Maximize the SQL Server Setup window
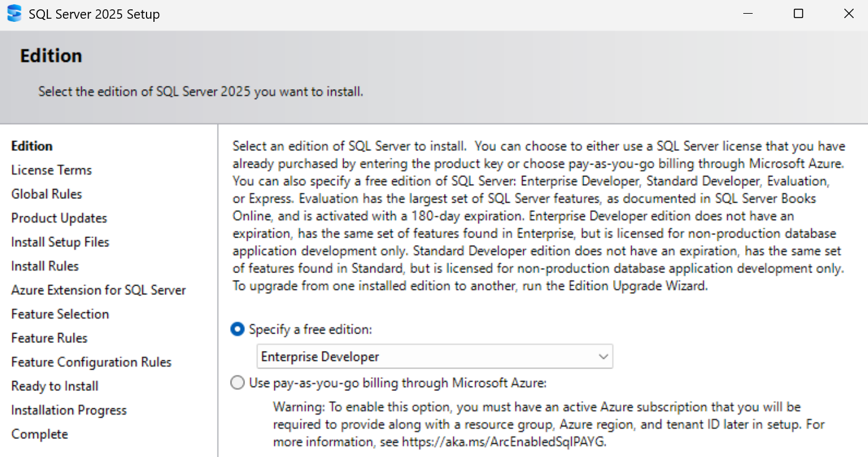The image size is (868, 457). click(x=798, y=14)
